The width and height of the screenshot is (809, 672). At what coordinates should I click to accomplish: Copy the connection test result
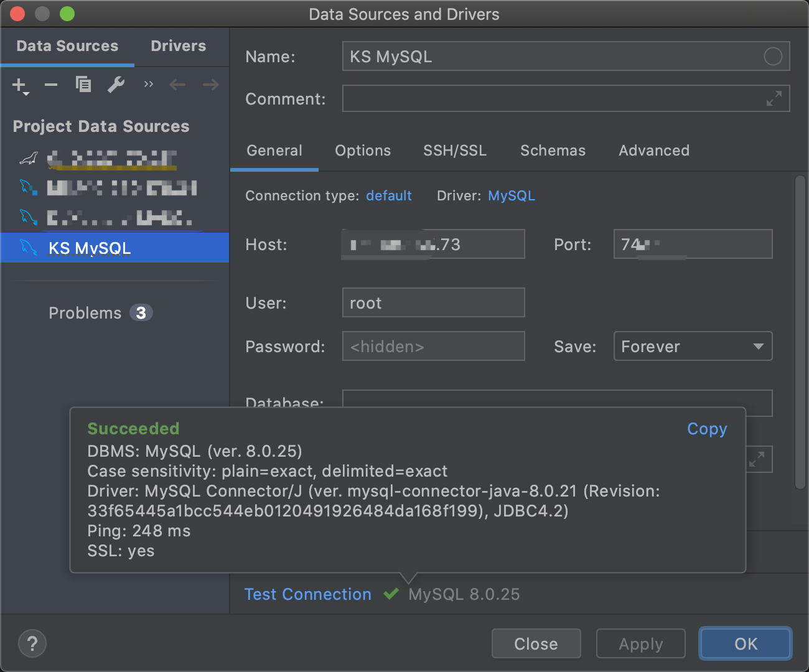pyautogui.click(x=707, y=429)
